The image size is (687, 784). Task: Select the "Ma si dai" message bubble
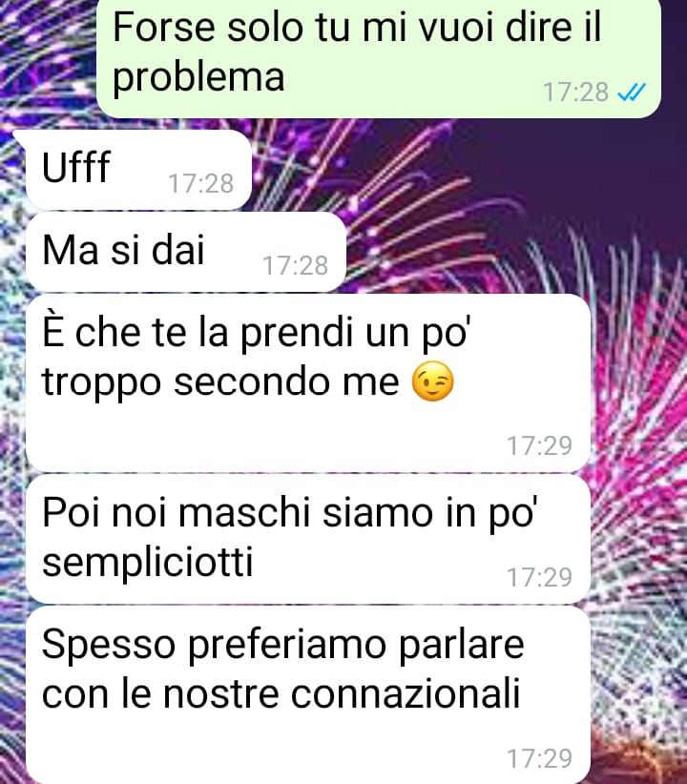pyautogui.click(x=186, y=252)
